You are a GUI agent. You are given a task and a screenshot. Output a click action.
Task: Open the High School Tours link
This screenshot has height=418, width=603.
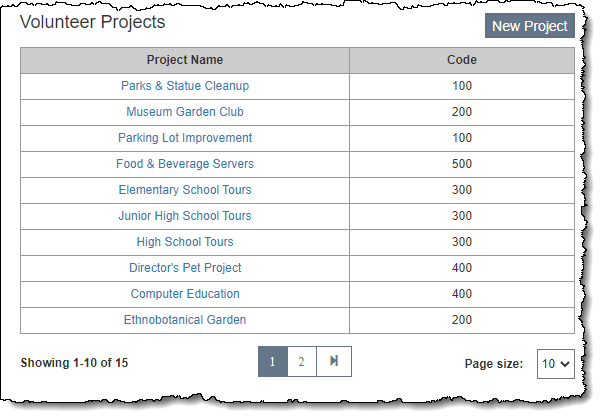click(185, 242)
